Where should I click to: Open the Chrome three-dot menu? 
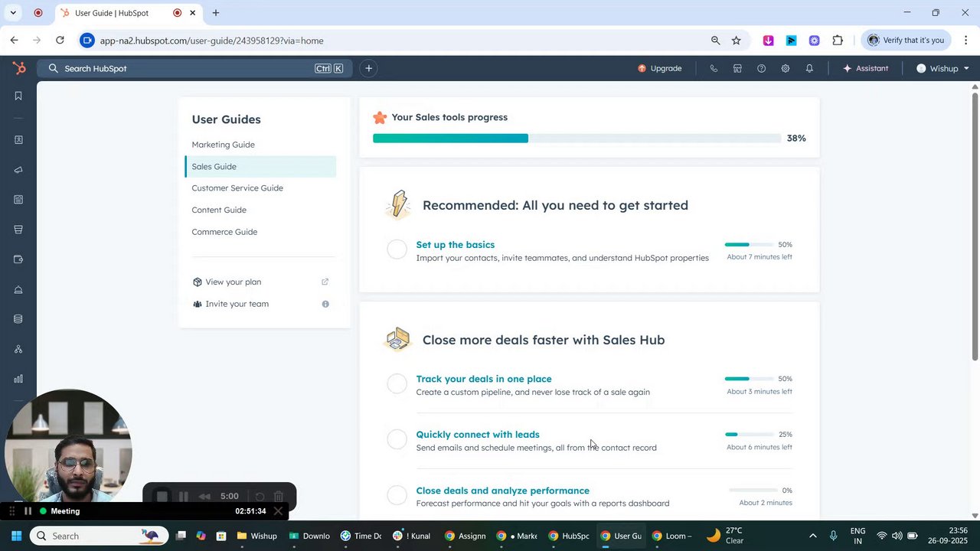[965, 41]
